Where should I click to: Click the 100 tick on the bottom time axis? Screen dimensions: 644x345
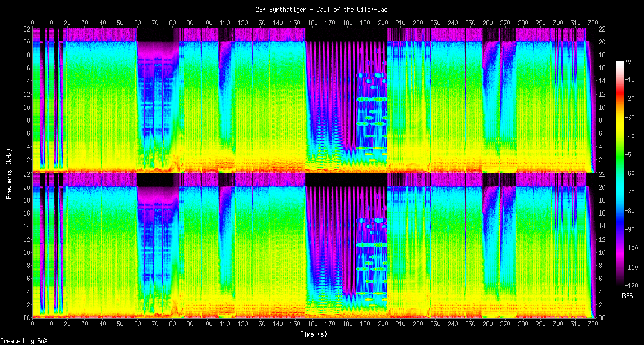pos(207,325)
